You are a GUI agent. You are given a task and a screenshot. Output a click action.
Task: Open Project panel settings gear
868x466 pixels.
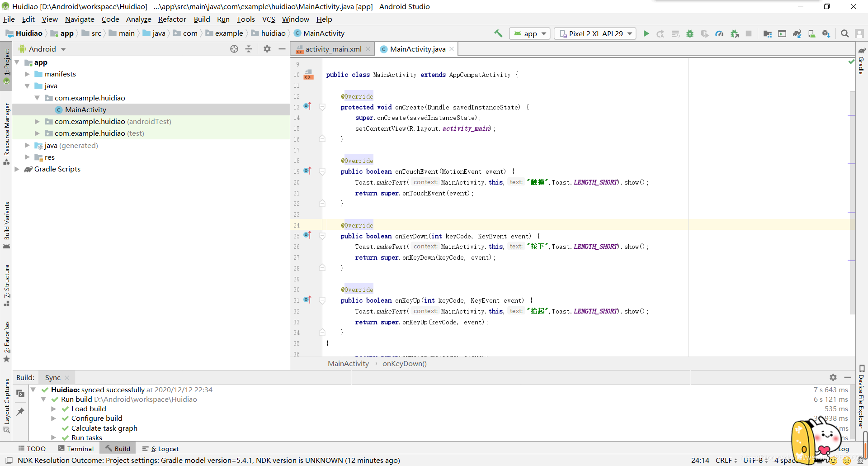tap(267, 49)
